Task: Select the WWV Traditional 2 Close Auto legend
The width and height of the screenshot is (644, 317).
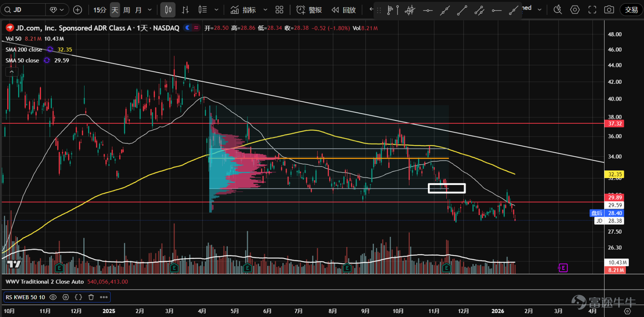Action: tap(45, 282)
